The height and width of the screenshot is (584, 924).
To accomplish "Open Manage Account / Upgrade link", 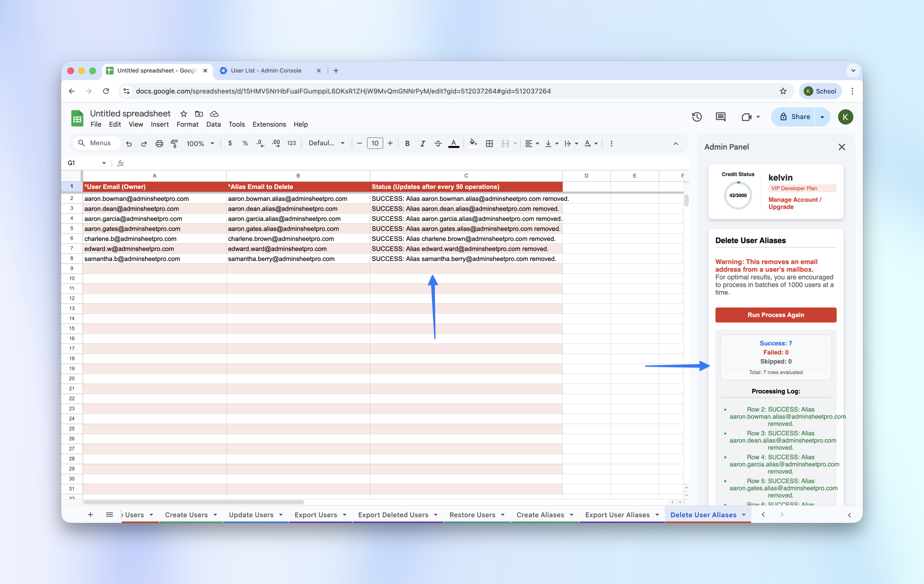I will coord(794,203).
